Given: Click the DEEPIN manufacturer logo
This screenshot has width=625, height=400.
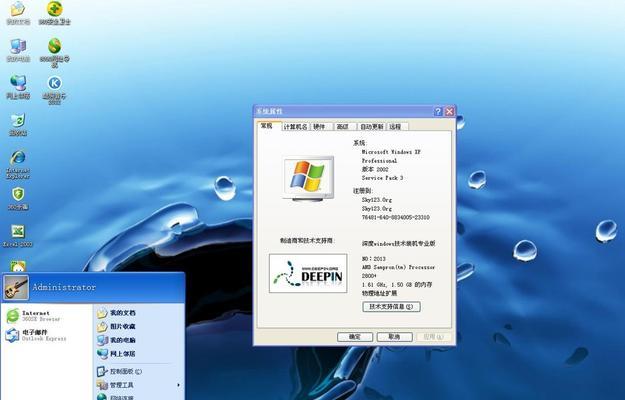Looking at the screenshot, I should click(x=308, y=273).
